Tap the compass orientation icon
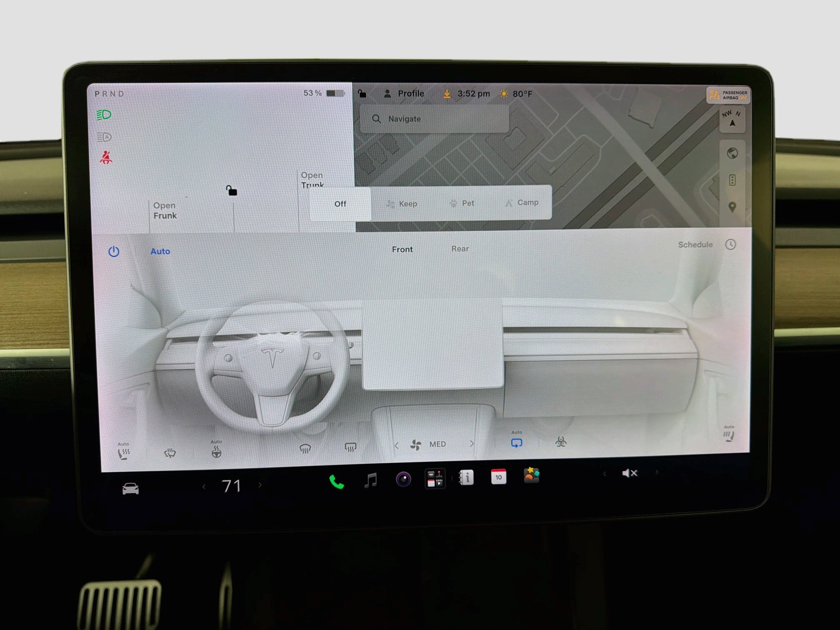The image size is (840, 630). [732, 119]
